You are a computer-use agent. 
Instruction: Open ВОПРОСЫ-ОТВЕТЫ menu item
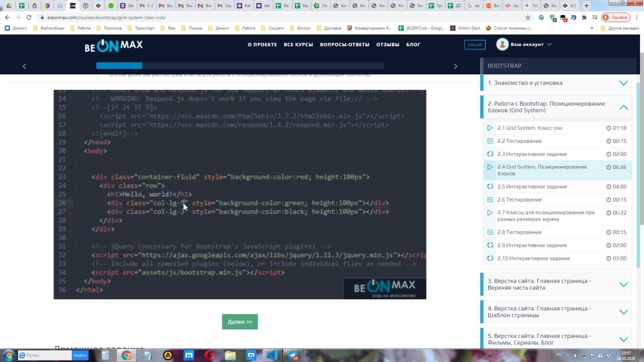click(345, 44)
